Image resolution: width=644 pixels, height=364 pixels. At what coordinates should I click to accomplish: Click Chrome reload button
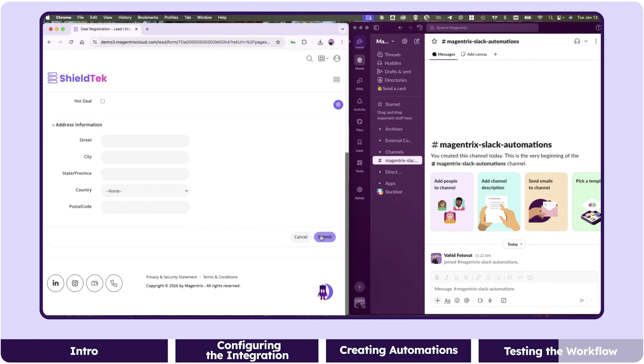(71, 42)
